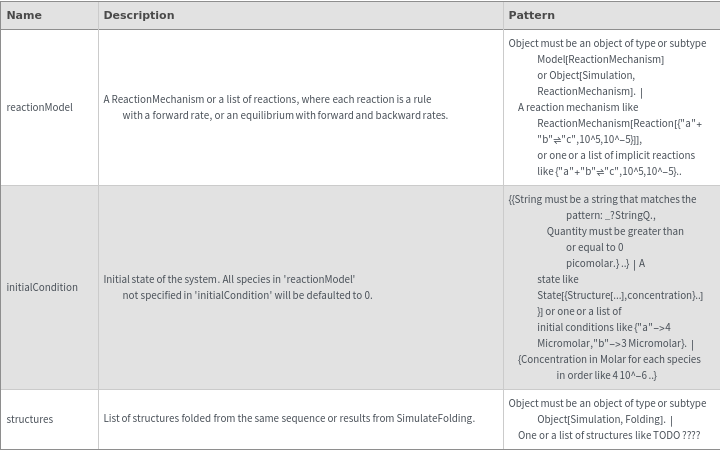The height and width of the screenshot is (452, 720).
Task: Click the Name column header
Action: tap(24, 15)
